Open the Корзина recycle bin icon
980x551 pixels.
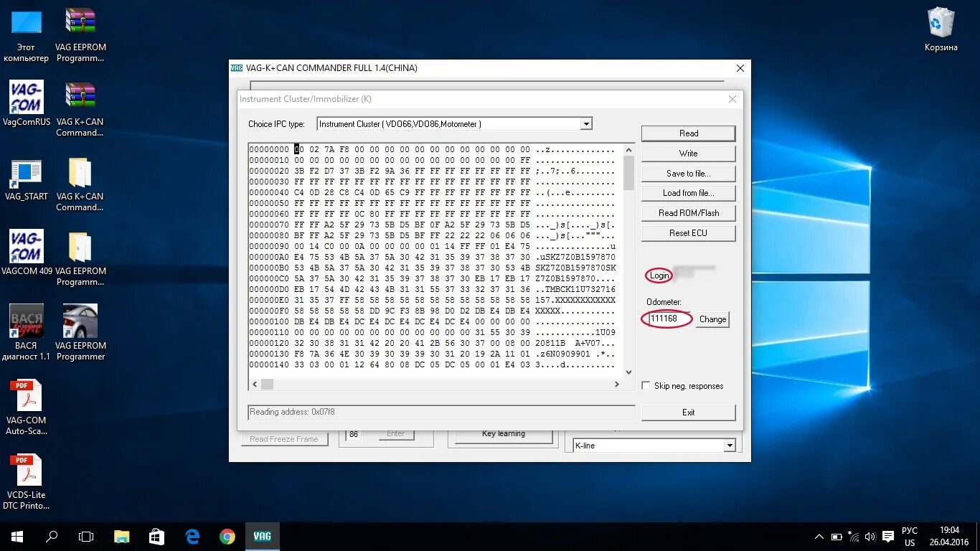(941, 29)
